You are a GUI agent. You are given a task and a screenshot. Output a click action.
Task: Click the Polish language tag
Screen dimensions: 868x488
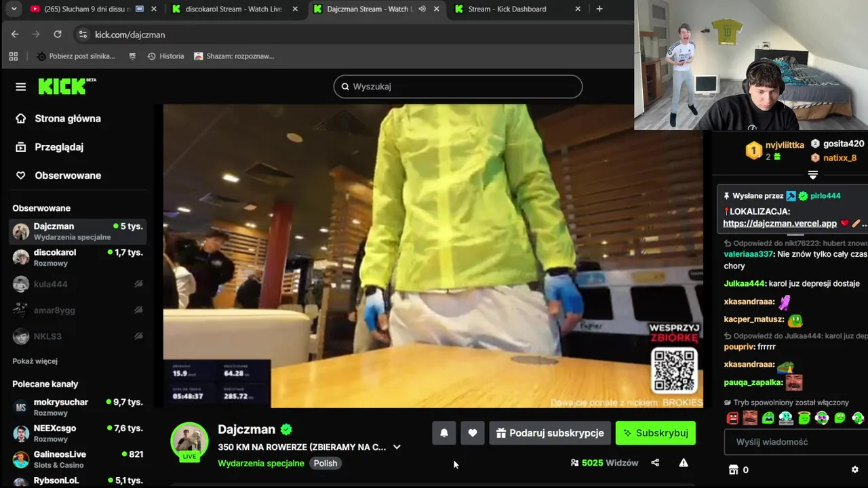tap(325, 464)
